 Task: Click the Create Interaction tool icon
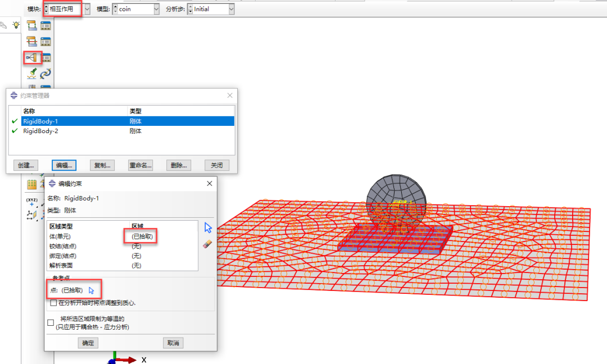[31, 26]
